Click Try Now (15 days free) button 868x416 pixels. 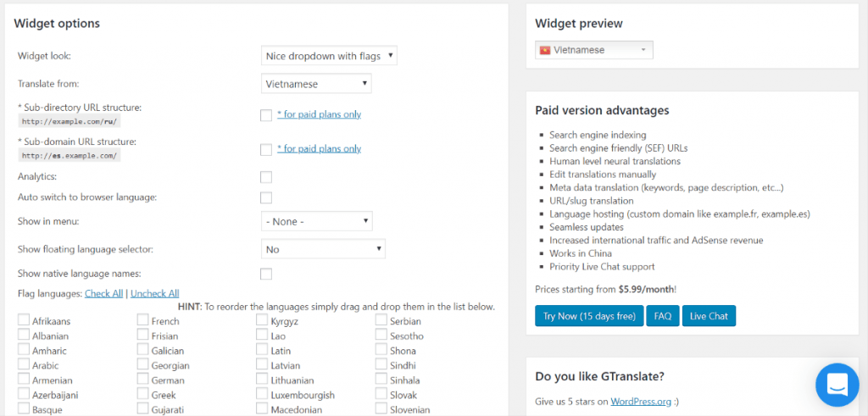click(589, 316)
